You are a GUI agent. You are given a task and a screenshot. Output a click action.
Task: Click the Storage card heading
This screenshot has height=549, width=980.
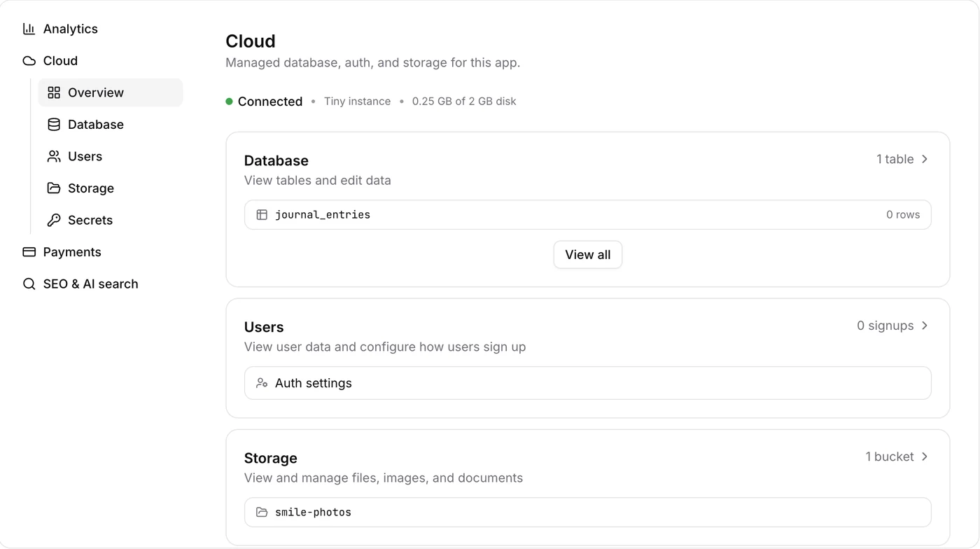click(271, 458)
